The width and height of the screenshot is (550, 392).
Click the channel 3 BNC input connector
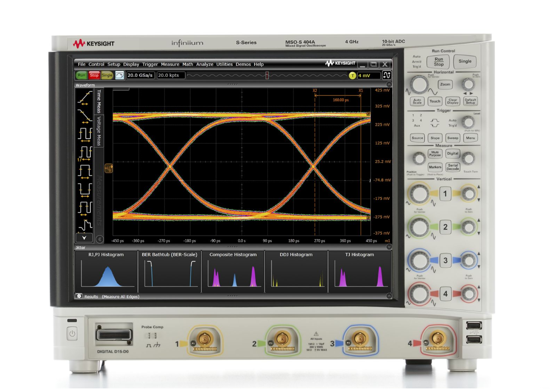pos(360,338)
